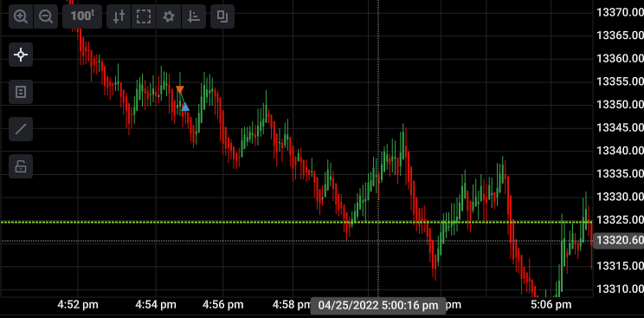Select the crosshair cursor tool
This screenshot has height=318, width=644.
[x=21, y=55]
